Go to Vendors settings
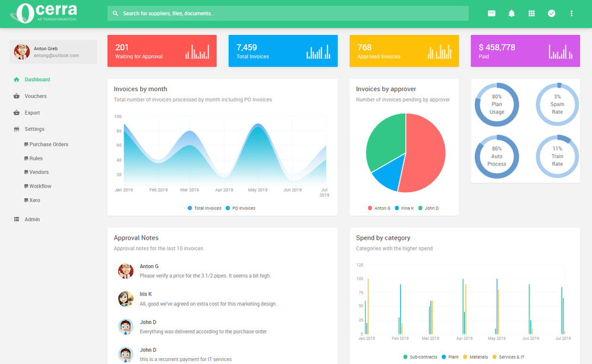The width and height of the screenshot is (592, 364). [39, 172]
